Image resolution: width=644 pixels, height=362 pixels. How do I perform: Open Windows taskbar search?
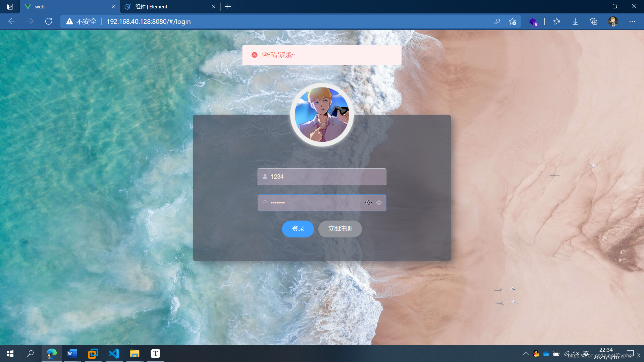pyautogui.click(x=30, y=354)
